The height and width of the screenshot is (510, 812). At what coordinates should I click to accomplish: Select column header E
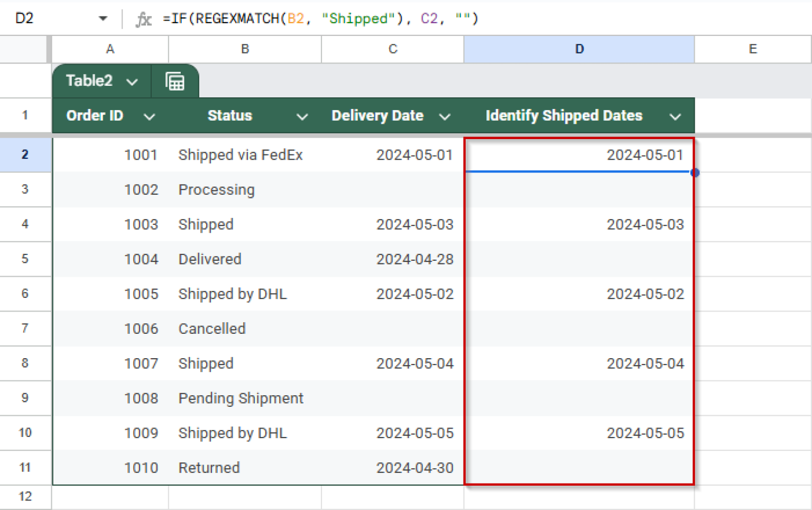[753, 49]
